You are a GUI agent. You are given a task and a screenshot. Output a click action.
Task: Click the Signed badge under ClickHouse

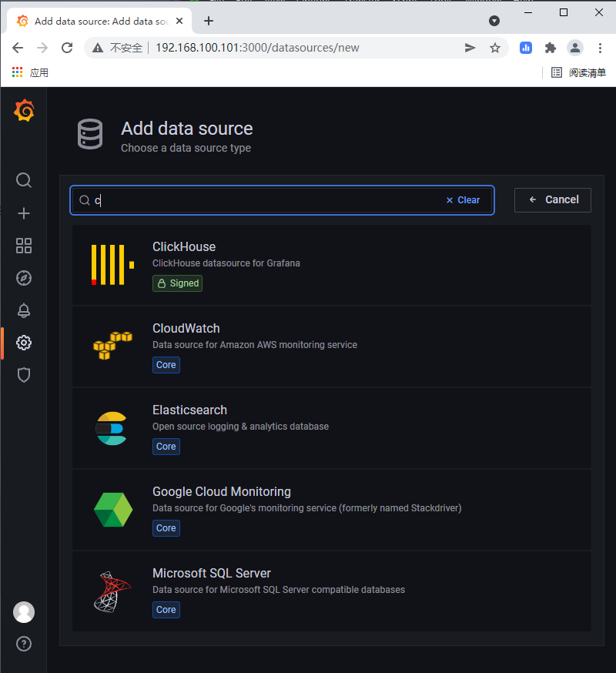point(177,283)
